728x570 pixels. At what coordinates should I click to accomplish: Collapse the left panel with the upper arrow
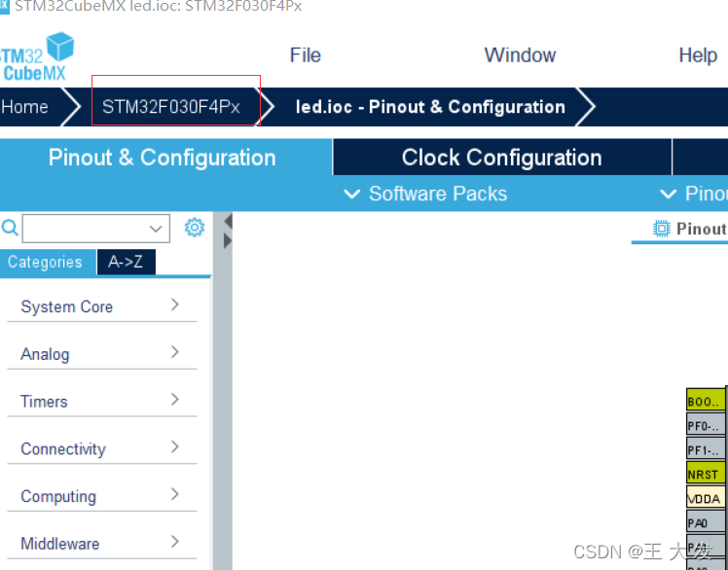click(228, 222)
